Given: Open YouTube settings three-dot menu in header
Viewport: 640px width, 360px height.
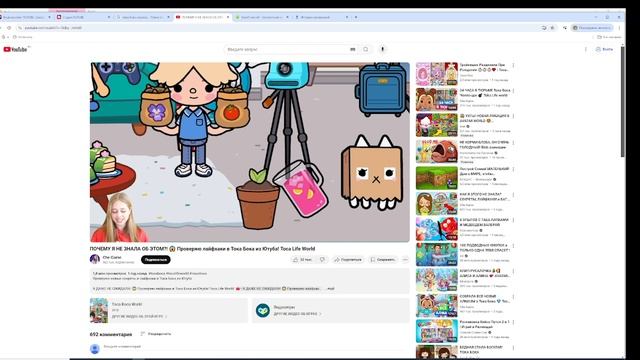Looking at the screenshot, I should (586, 49).
